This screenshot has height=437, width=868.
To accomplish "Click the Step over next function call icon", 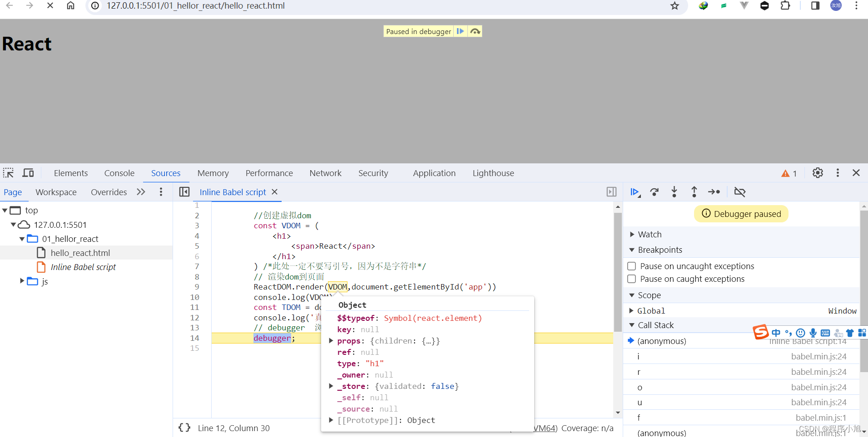I will (x=654, y=192).
